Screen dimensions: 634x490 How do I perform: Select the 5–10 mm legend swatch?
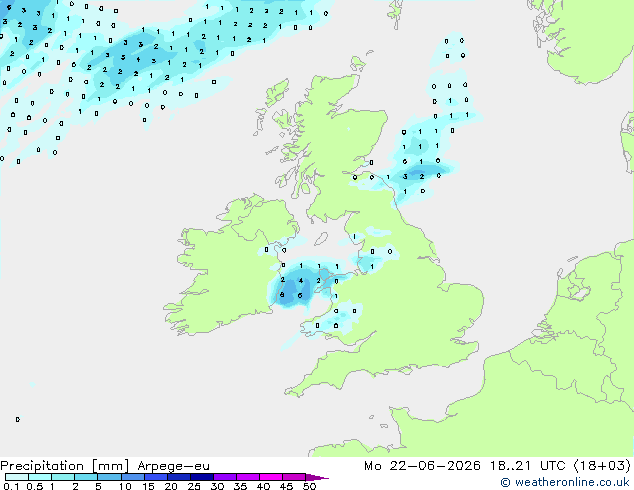point(109,477)
